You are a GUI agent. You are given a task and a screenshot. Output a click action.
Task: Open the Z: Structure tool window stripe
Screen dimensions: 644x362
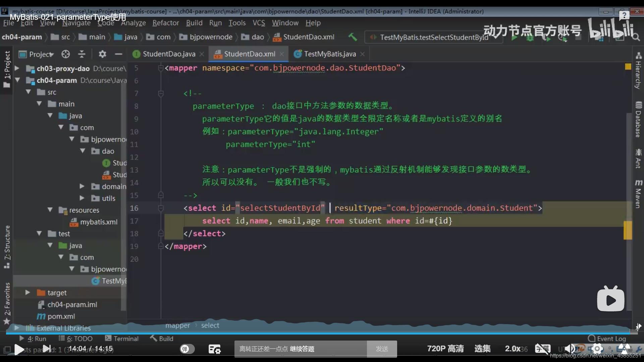(x=7, y=247)
